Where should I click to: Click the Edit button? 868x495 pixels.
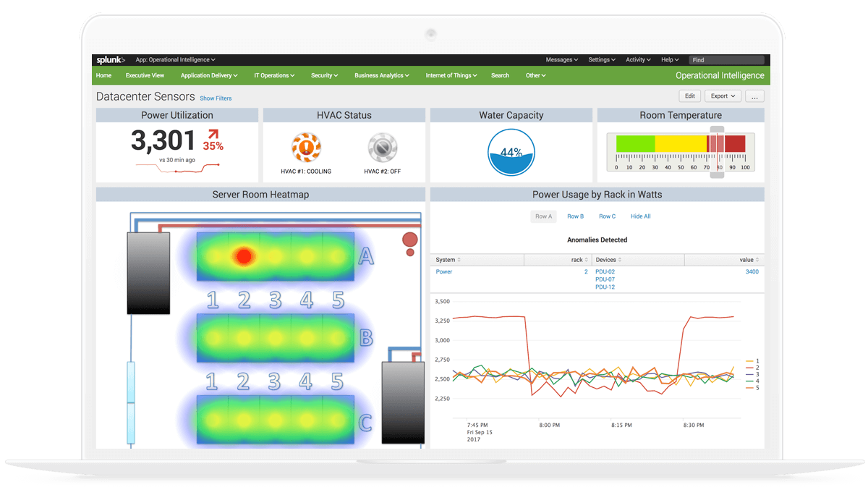[689, 96]
